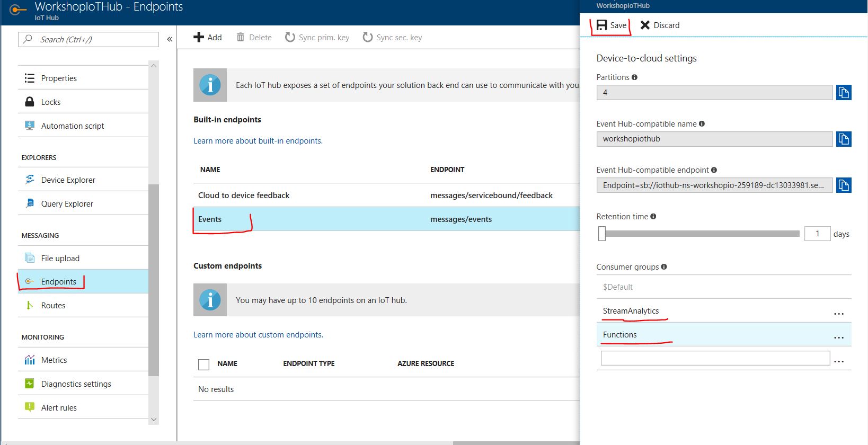Open File upload settings
Viewport: 868px width, 445px height.
tap(83, 258)
